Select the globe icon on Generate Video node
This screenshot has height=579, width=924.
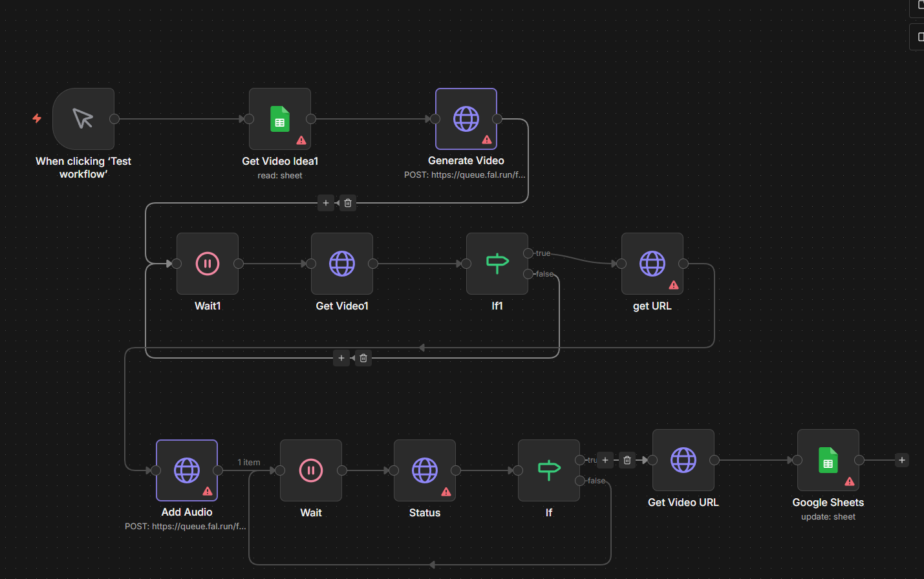(466, 118)
